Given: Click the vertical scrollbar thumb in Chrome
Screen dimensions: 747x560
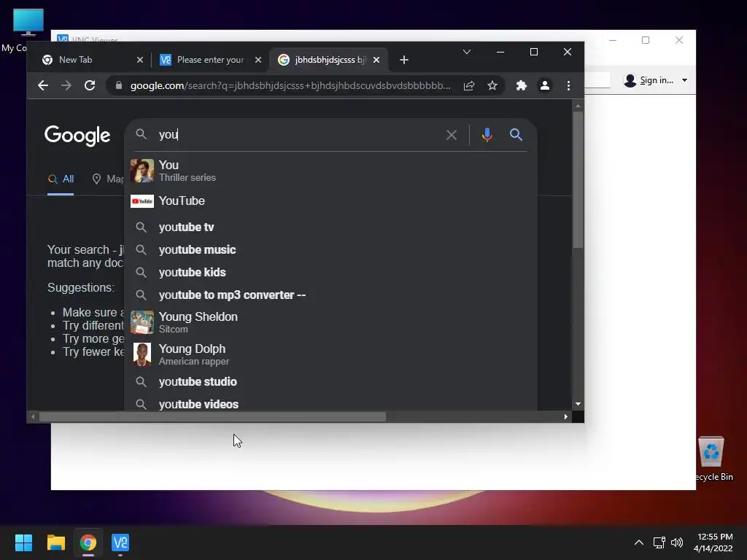Looking at the screenshot, I should 578,179.
